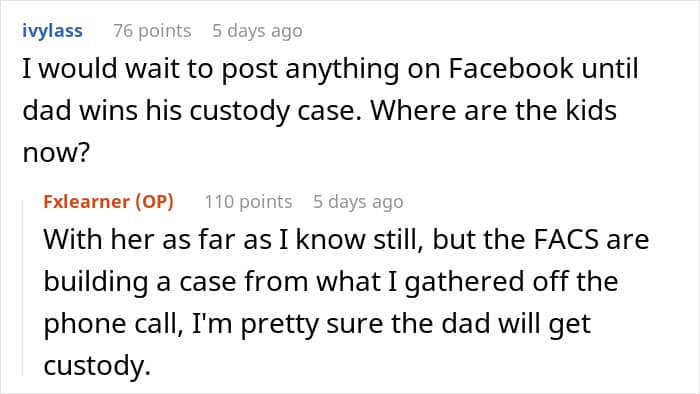Click the 110 points score label
The image size is (700, 394).
[248, 202]
